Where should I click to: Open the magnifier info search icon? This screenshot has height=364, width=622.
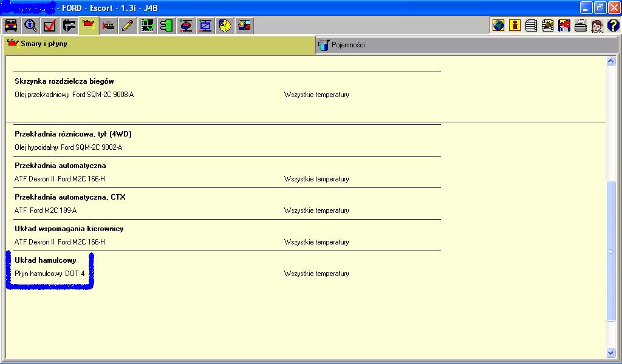coord(30,25)
